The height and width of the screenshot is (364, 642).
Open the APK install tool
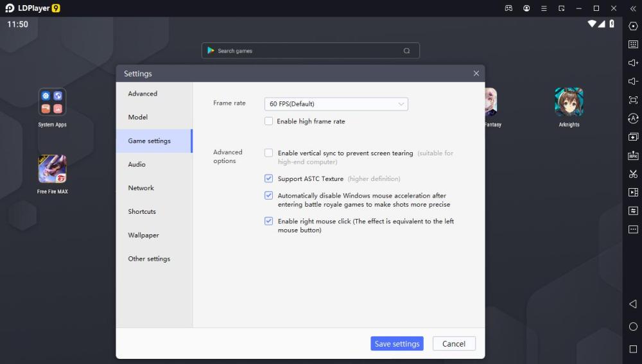click(633, 155)
